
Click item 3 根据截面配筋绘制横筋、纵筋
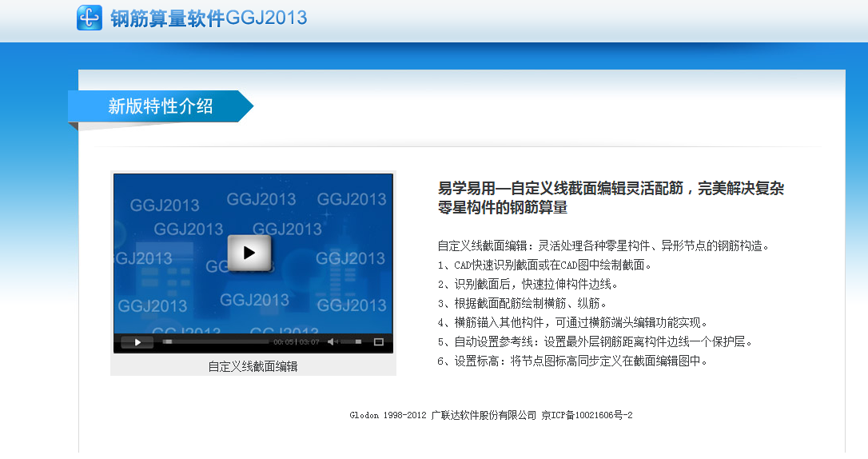pyautogui.click(x=523, y=303)
